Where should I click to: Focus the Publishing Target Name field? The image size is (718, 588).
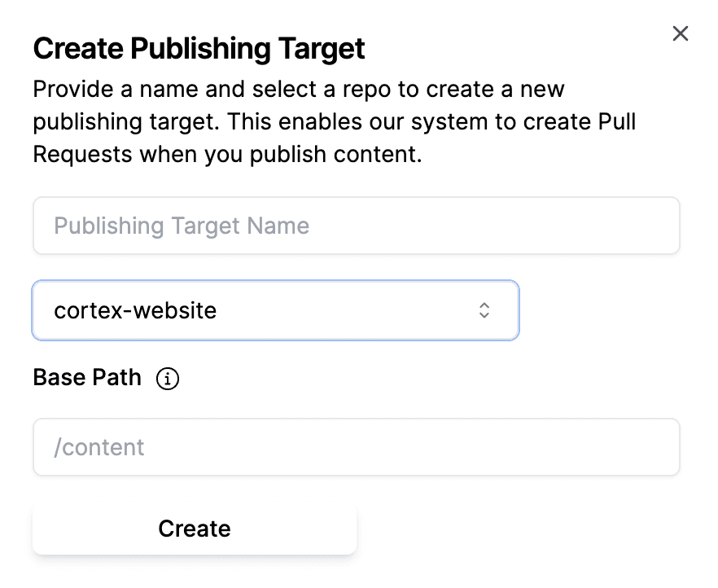(356, 226)
